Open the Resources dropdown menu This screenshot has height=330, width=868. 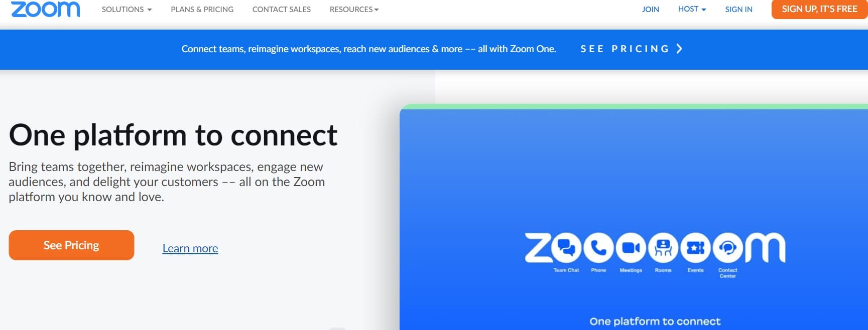pyautogui.click(x=354, y=10)
